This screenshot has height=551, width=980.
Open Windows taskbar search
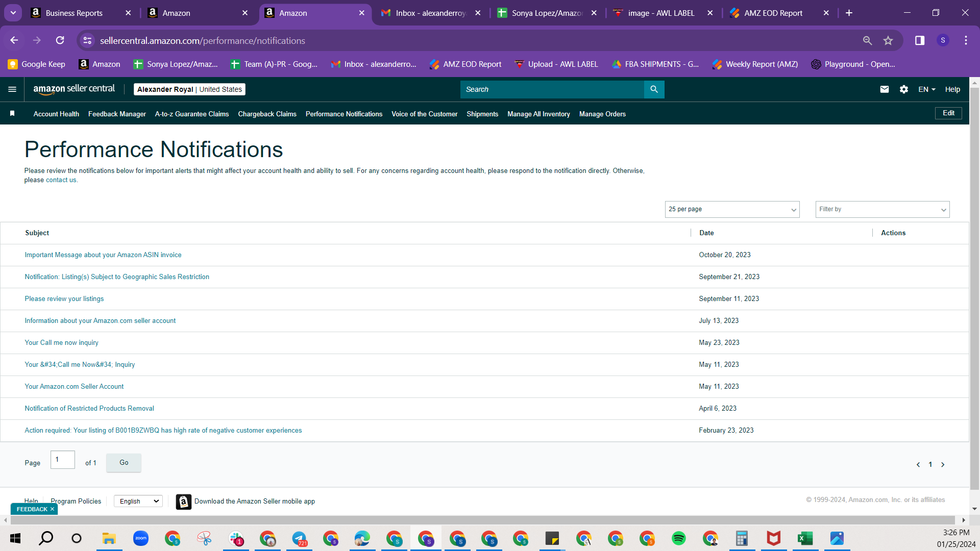46,538
